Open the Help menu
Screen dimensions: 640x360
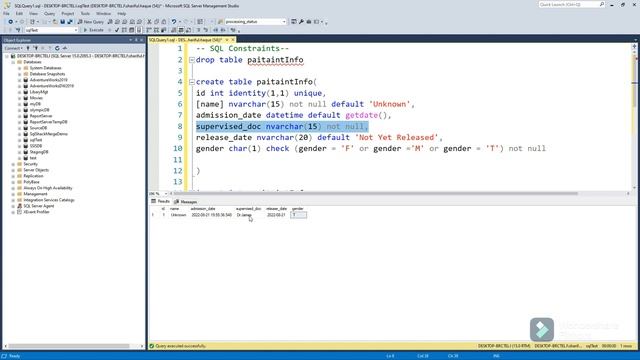tap(122, 13)
